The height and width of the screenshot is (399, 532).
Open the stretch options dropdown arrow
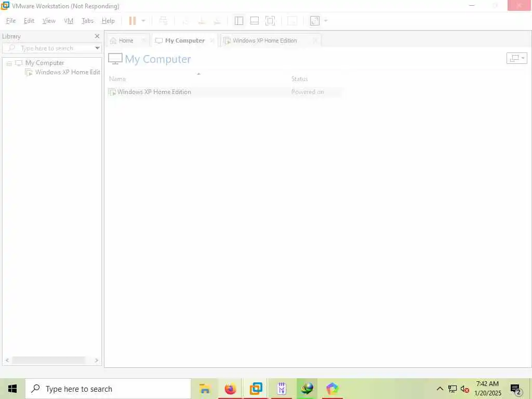click(326, 21)
